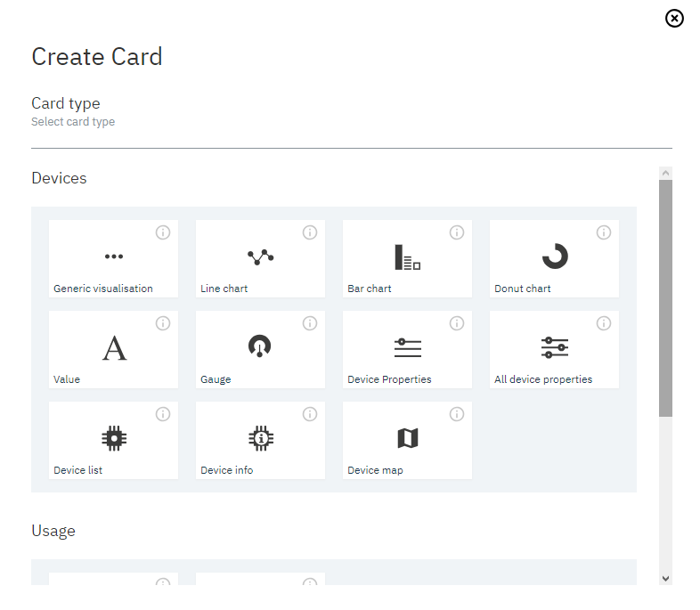Show info for Generic visualisation card
The width and height of the screenshot is (700, 610).
click(163, 232)
